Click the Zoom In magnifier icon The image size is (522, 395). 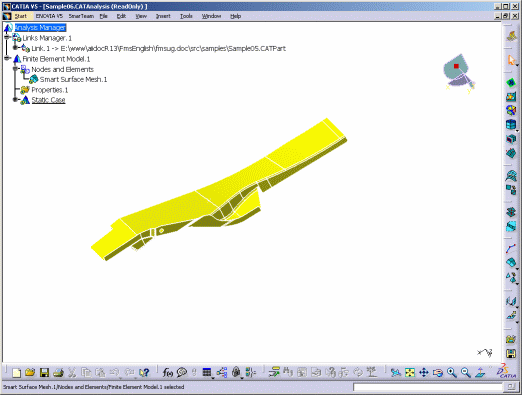(x=452, y=372)
